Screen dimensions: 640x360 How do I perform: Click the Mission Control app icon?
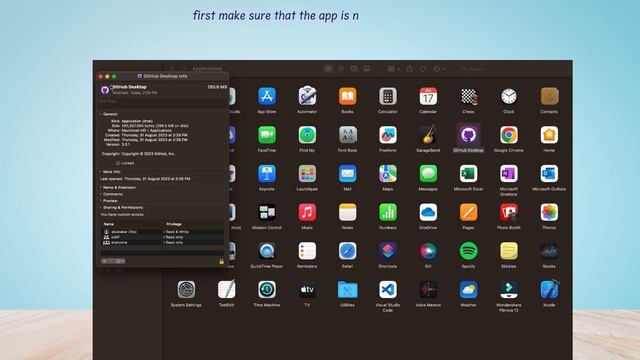pos(267,213)
